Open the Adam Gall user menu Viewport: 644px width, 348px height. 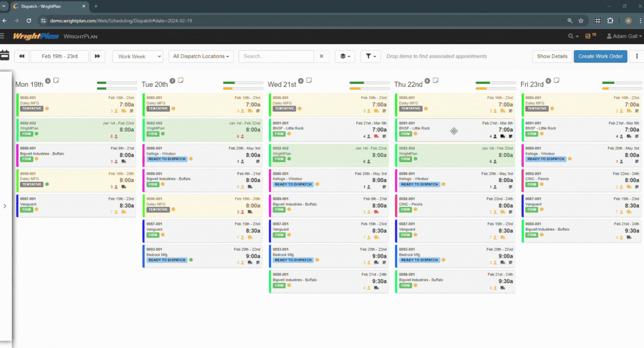[x=624, y=36]
